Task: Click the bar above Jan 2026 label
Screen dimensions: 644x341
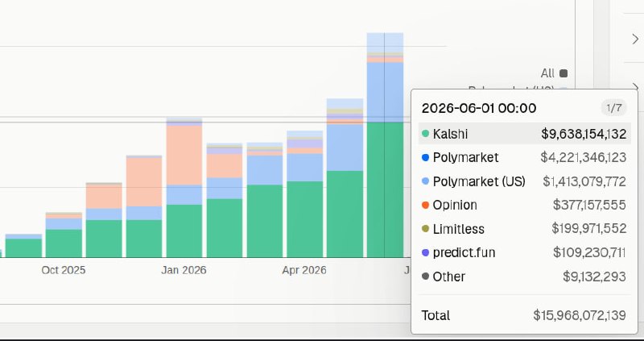Action: click(x=184, y=188)
